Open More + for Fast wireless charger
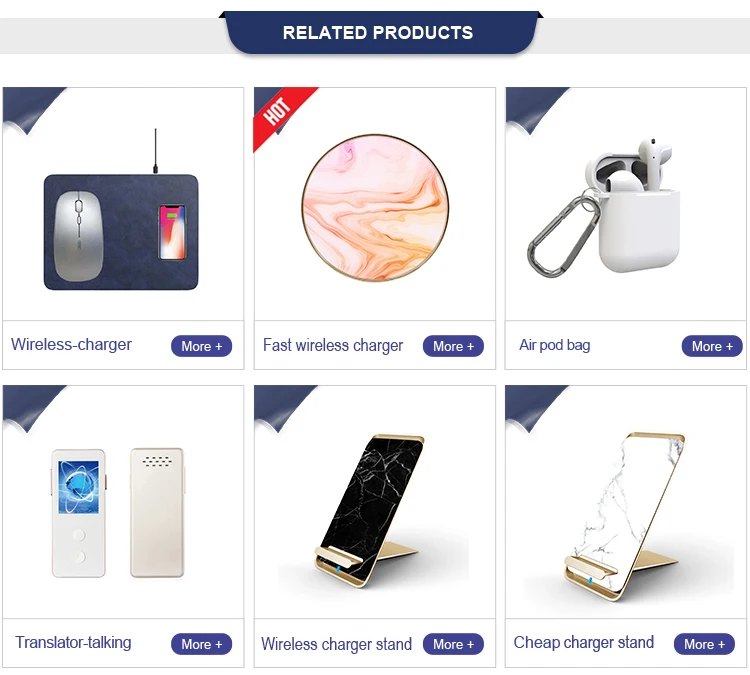The image size is (750, 675). click(453, 346)
